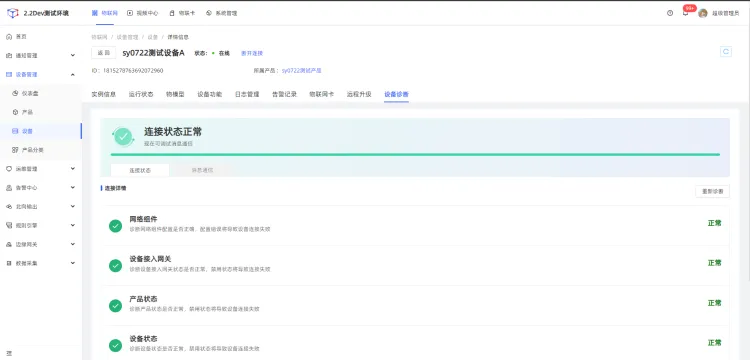The height and width of the screenshot is (360, 750).
Task: Switch to the 告警记录 tab
Action: click(x=284, y=94)
